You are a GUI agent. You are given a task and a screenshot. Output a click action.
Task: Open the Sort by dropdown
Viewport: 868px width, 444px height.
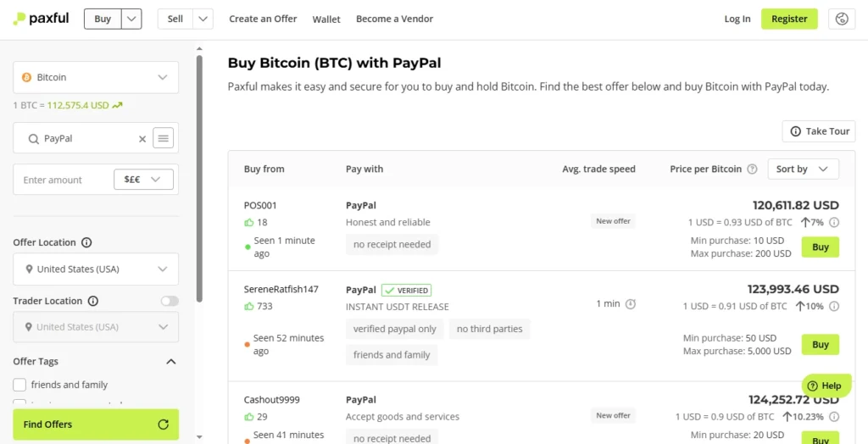[x=802, y=169]
